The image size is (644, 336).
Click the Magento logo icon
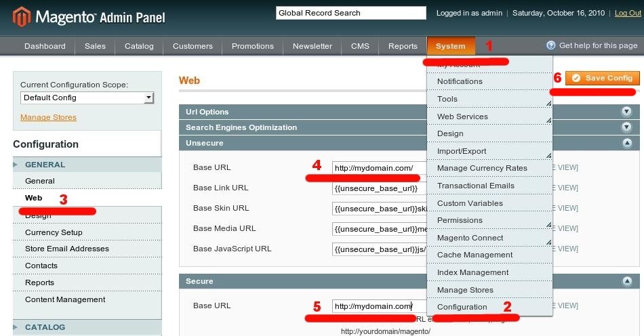tap(22, 17)
